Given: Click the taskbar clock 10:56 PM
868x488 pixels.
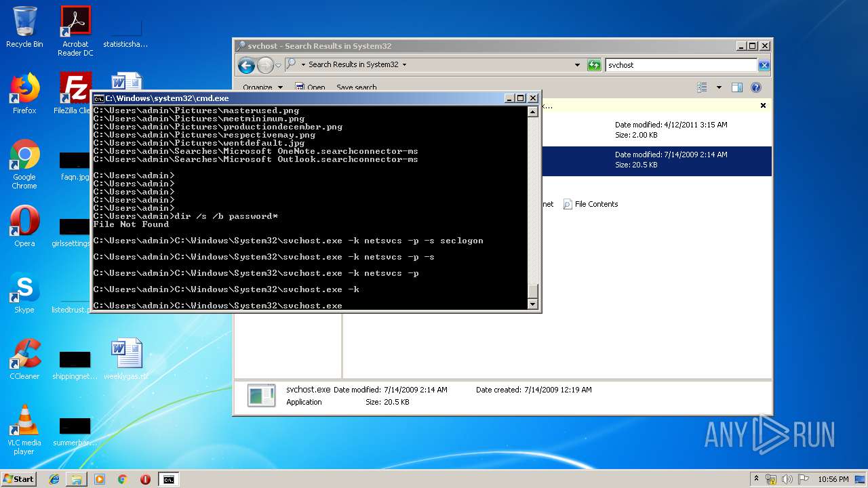Looking at the screenshot, I should coord(833,479).
